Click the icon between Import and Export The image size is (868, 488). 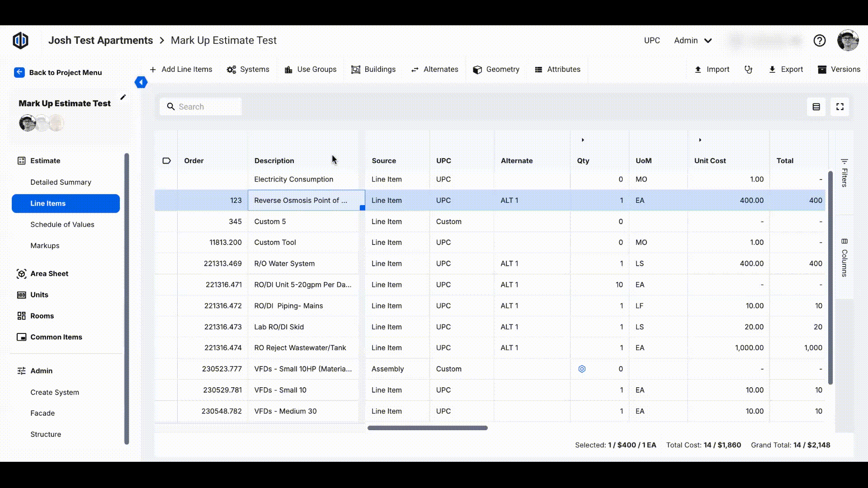748,70
